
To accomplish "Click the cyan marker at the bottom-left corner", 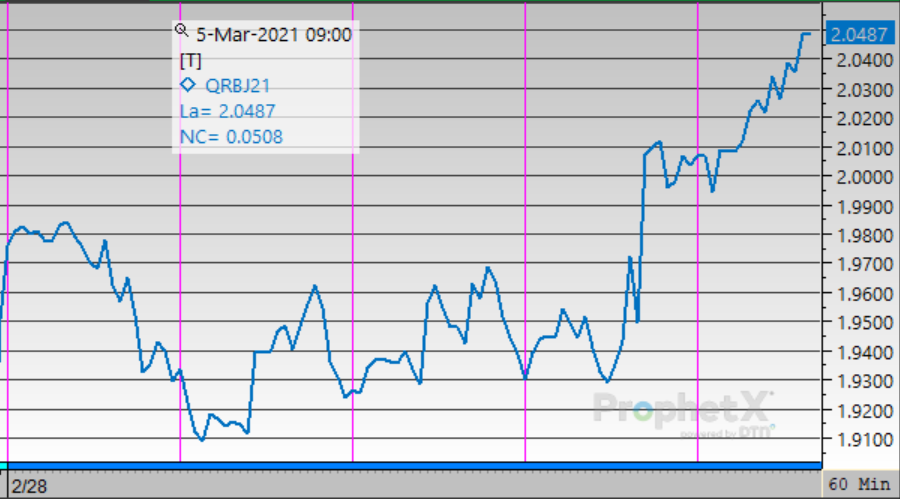I will (3, 466).
